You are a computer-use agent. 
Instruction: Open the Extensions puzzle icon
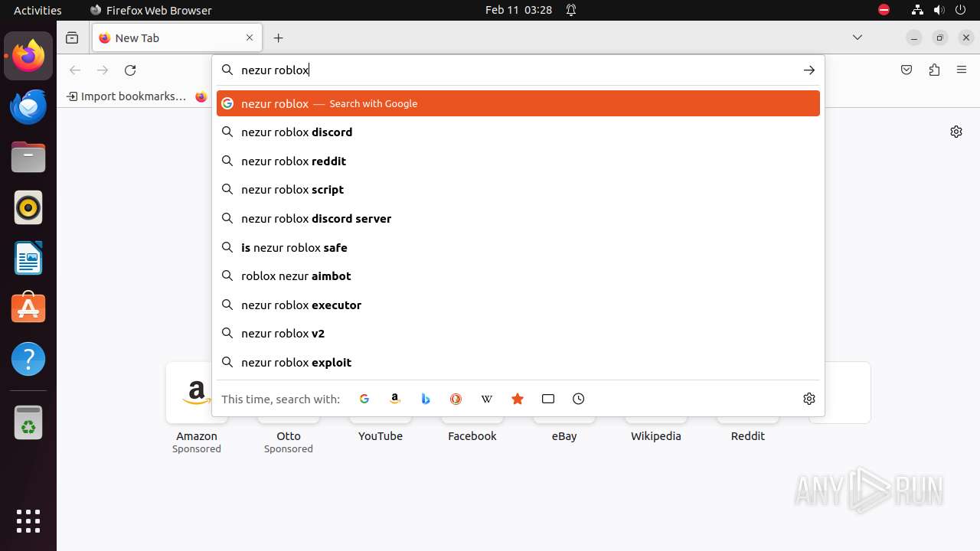pos(934,70)
